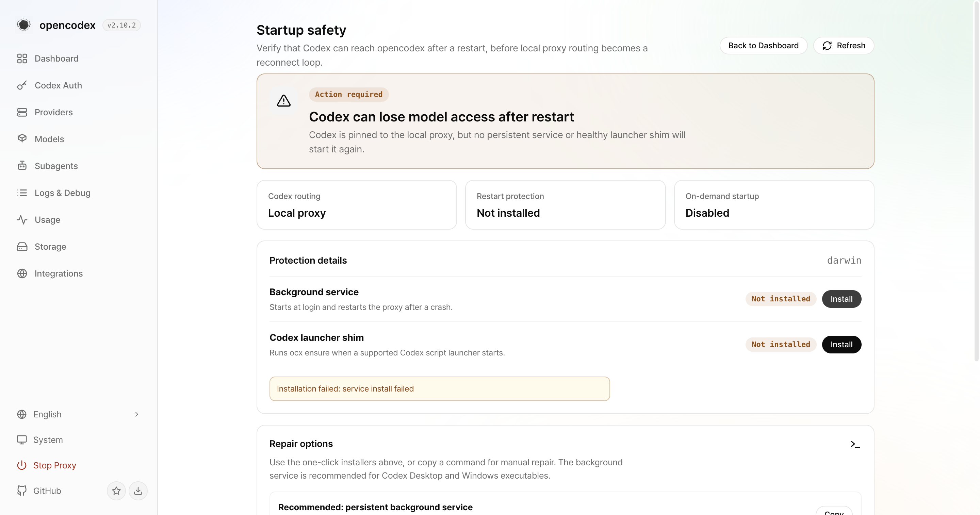Click the warning triangle icon in alert

(284, 101)
